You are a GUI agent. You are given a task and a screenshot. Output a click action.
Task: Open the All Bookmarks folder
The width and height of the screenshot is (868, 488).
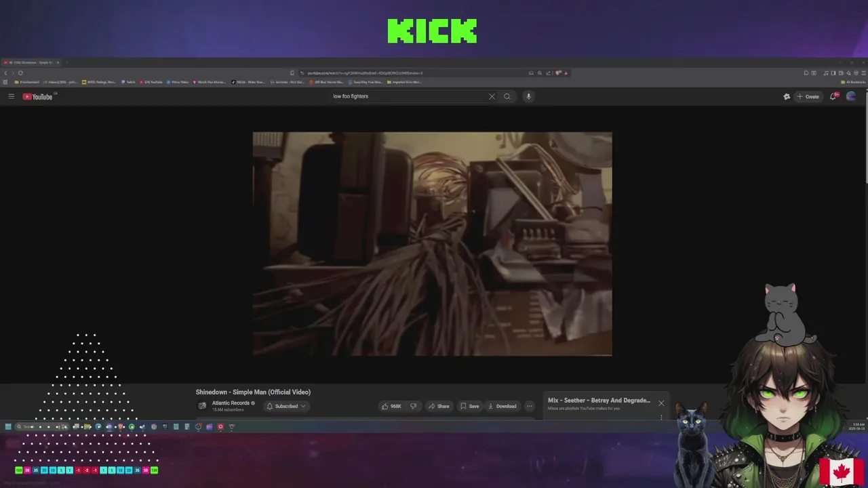pos(852,82)
